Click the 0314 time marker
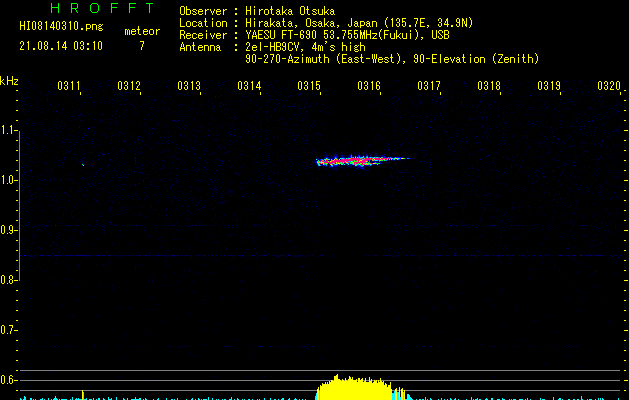Image resolution: width=629 pixels, height=400 pixels. tap(249, 86)
